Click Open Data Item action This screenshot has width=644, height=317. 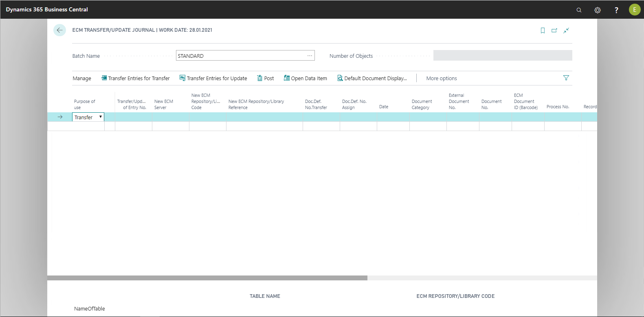pos(306,79)
